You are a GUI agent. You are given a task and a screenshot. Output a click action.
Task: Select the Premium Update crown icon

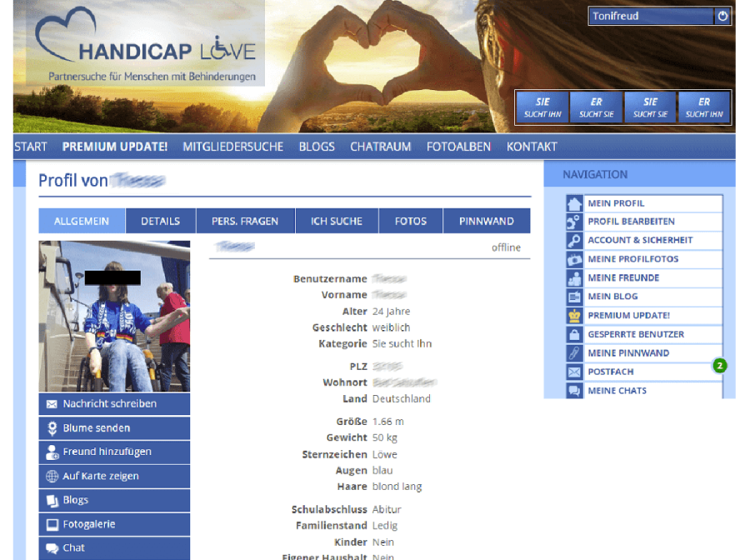pos(575,315)
